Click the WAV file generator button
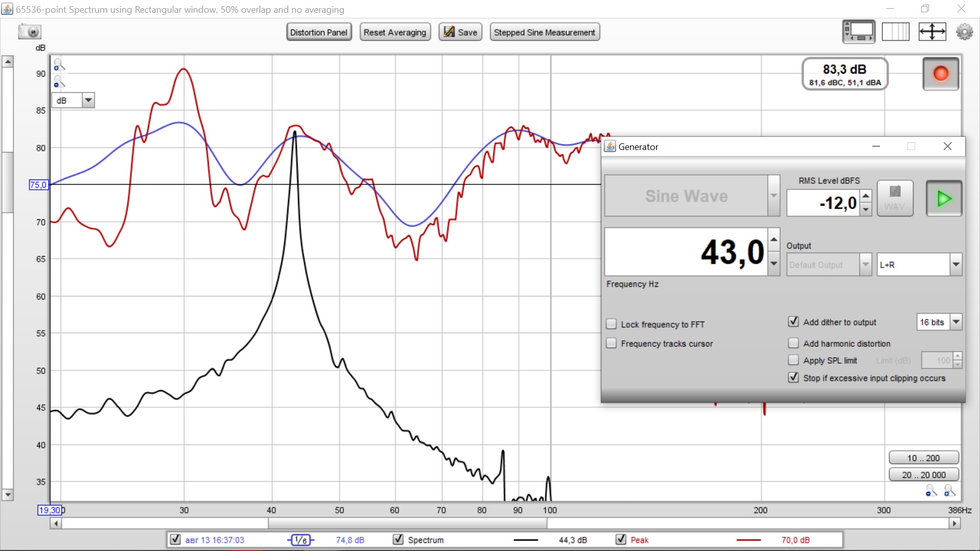The height and width of the screenshot is (551, 980). (x=895, y=198)
